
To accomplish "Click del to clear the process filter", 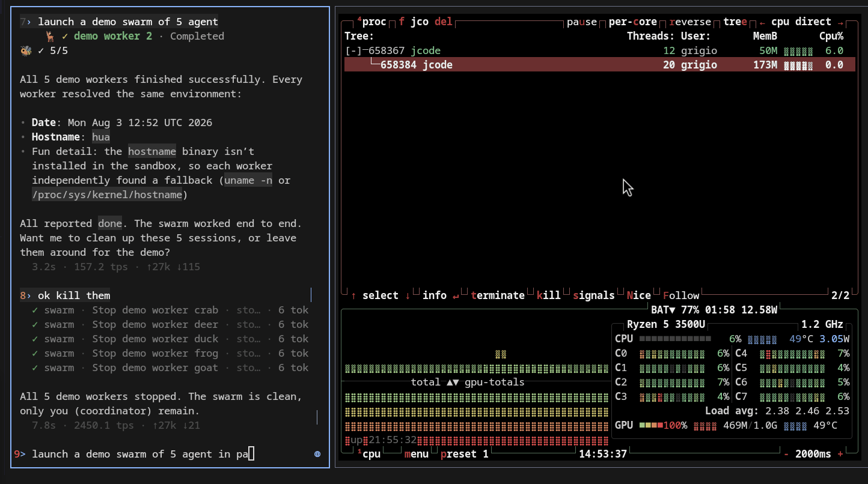I will point(444,22).
